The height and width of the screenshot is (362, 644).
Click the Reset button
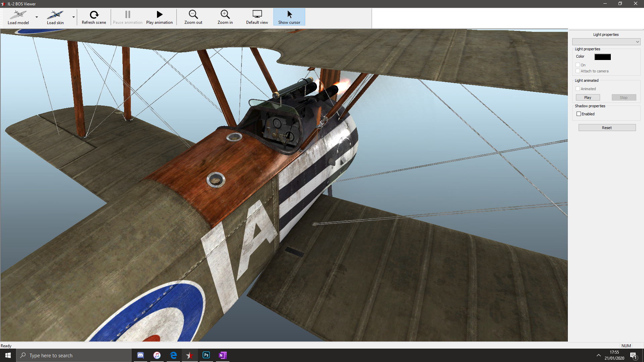(607, 128)
